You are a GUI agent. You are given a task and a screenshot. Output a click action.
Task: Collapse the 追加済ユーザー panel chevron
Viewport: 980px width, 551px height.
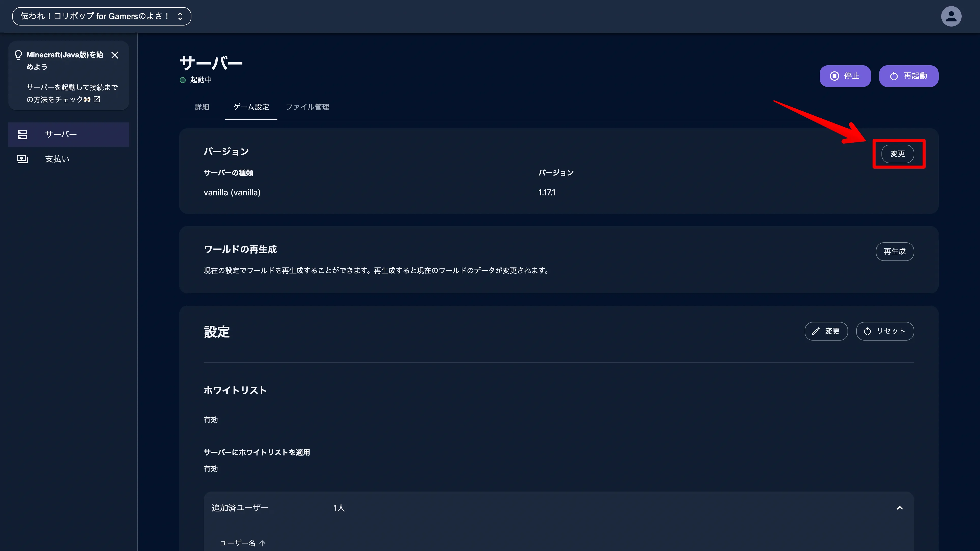pos(900,508)
